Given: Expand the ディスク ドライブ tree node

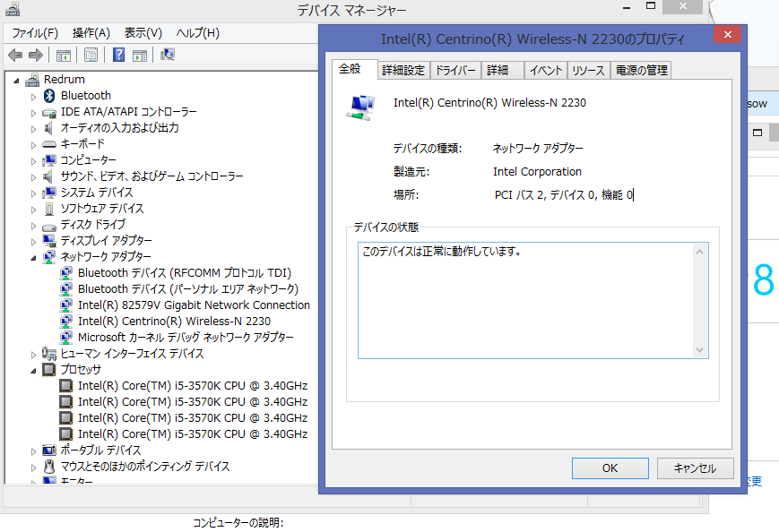Looking at the screenshot, I should coord(33,226).
